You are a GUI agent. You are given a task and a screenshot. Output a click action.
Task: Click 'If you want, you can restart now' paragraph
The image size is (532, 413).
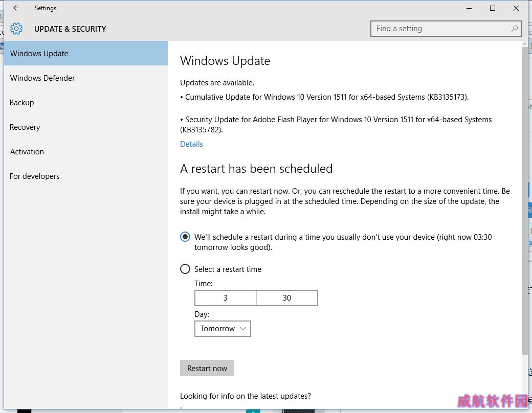pyautogui.click(x=345, y=201)
